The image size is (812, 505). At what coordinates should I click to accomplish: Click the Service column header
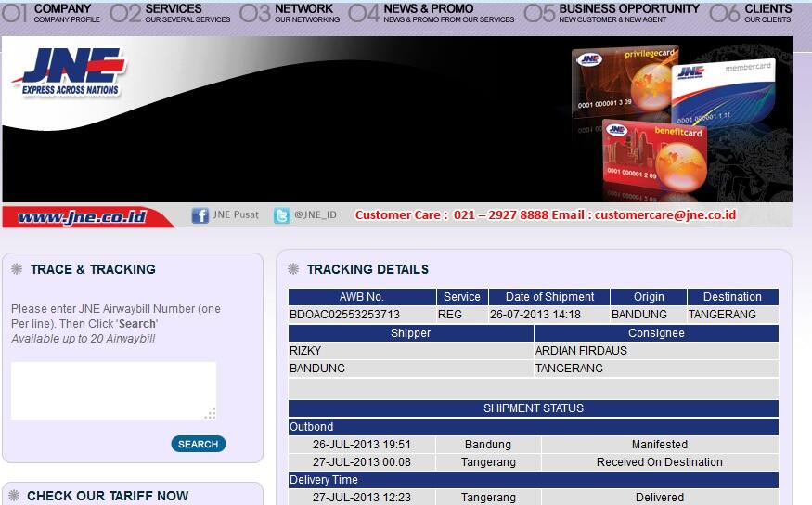[x=462, y=297]
